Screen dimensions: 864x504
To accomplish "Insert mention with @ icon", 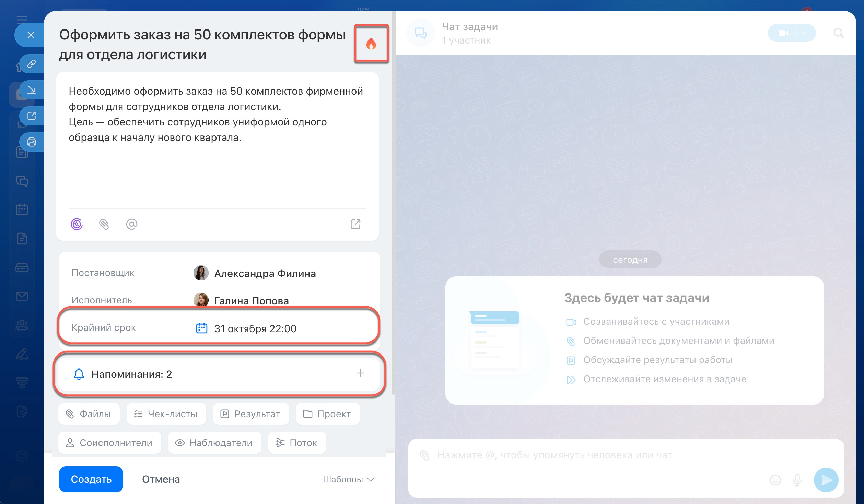I will pyautogui.click(x=131, y=224).
